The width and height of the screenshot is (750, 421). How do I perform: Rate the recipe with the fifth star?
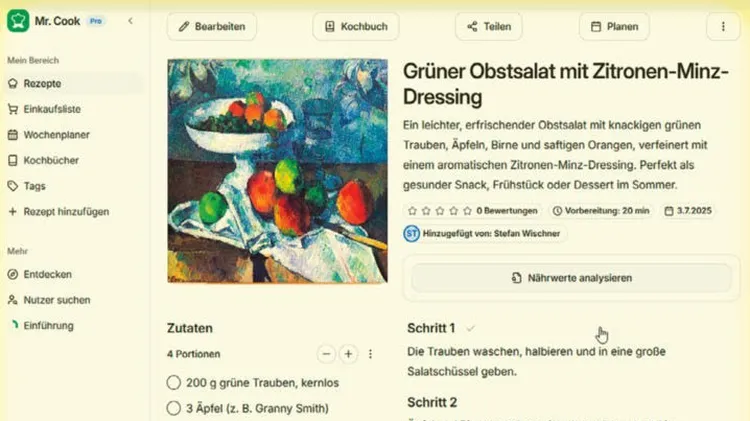click(x=467, y=210)
